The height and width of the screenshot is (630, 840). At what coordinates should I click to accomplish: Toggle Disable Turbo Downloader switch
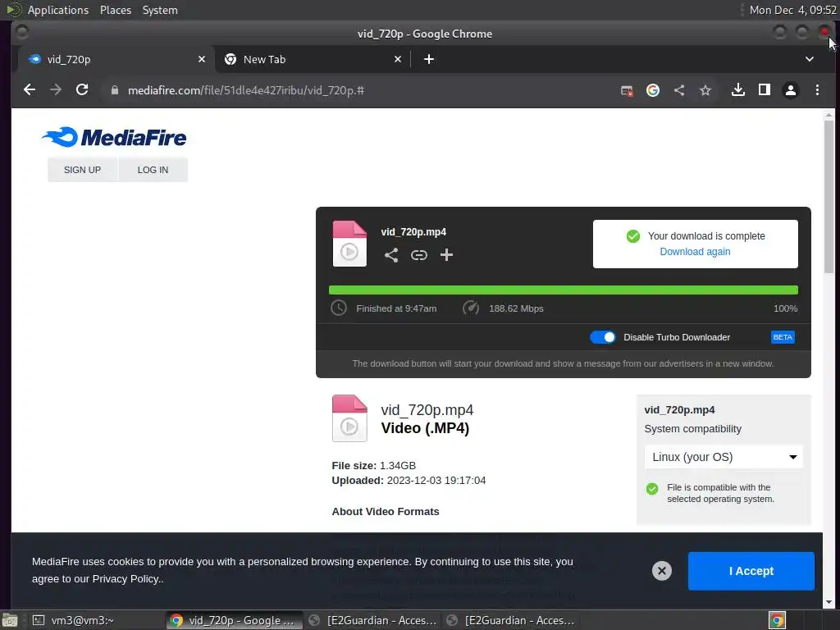tap(603, 337)
